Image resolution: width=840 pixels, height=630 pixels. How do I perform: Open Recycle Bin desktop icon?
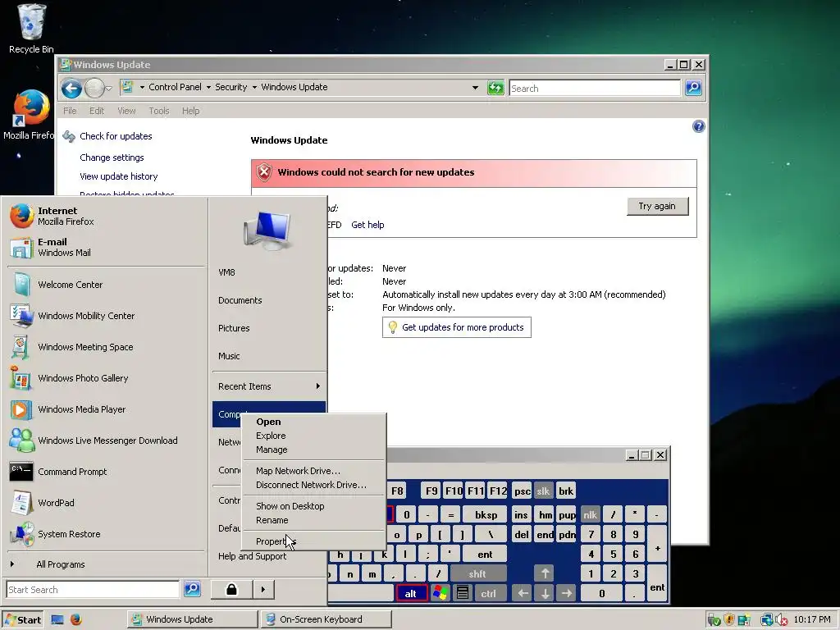(x=31, y=28)
